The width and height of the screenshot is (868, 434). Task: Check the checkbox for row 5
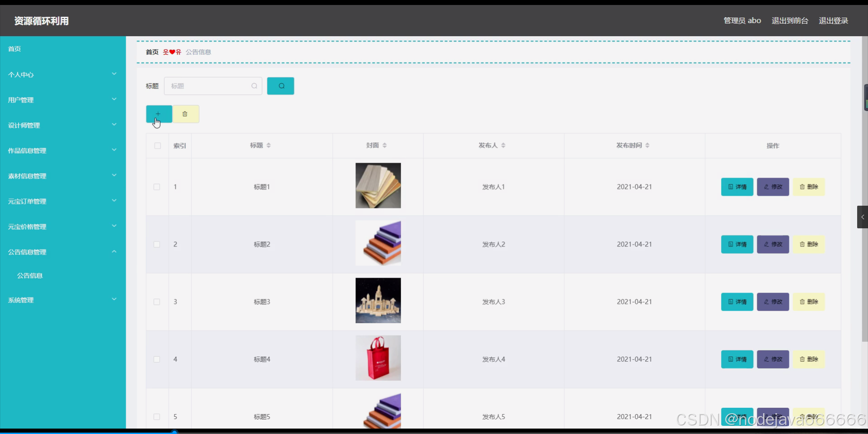tap(157, 416)
